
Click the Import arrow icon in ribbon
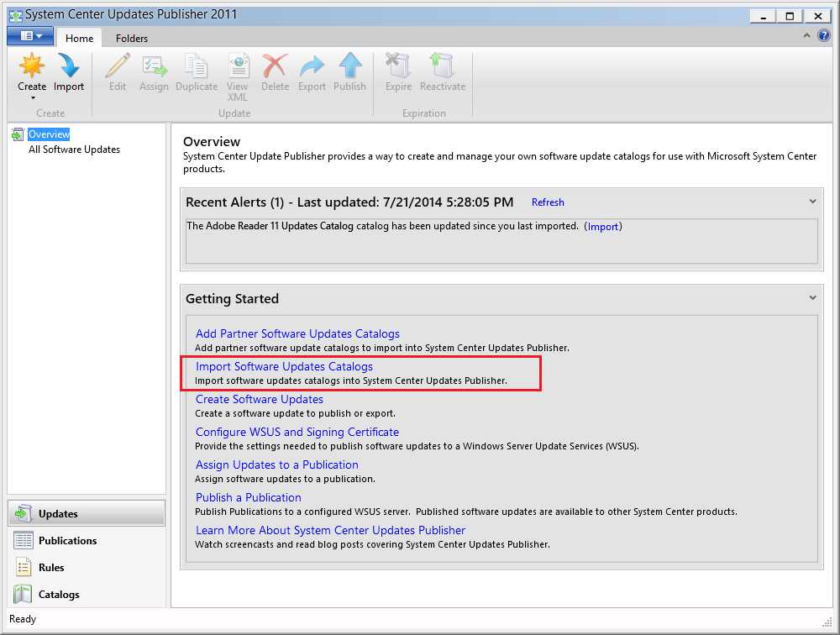[x=69, y=66]
